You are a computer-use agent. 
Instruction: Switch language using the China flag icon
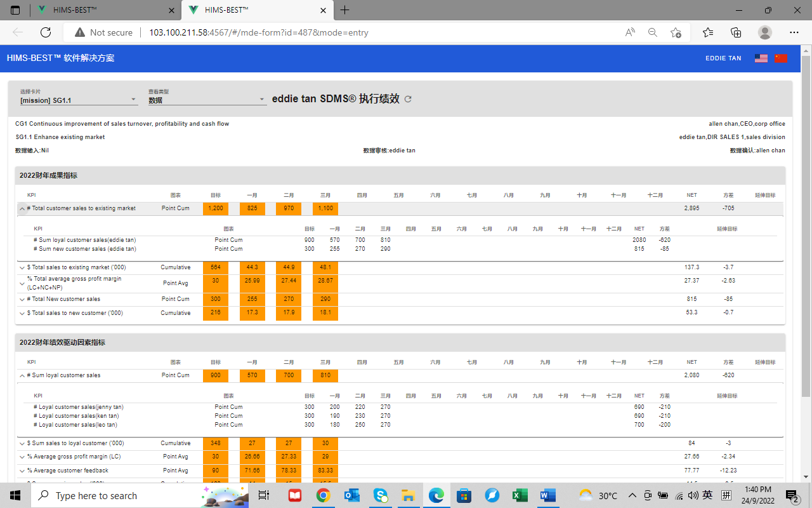pos(781,58)
